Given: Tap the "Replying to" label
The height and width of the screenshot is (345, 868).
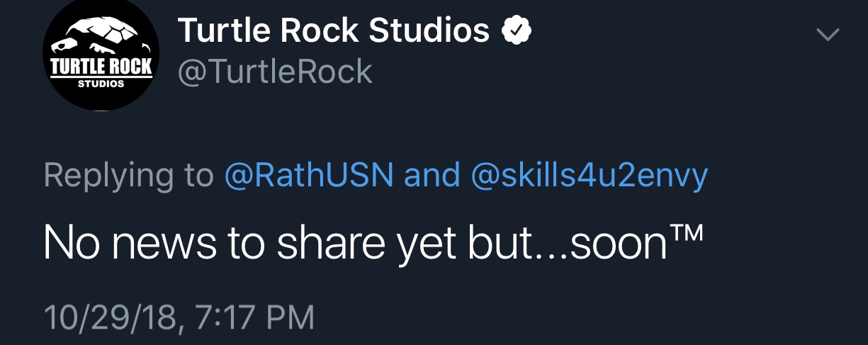Looking at the screenshot, I should coord(128,176).
